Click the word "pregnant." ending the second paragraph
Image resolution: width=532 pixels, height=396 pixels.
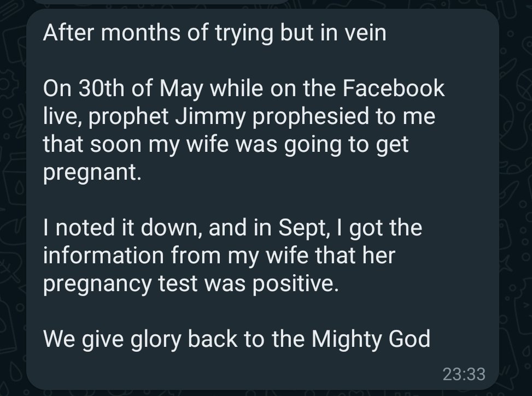click(x=87, y=174)
